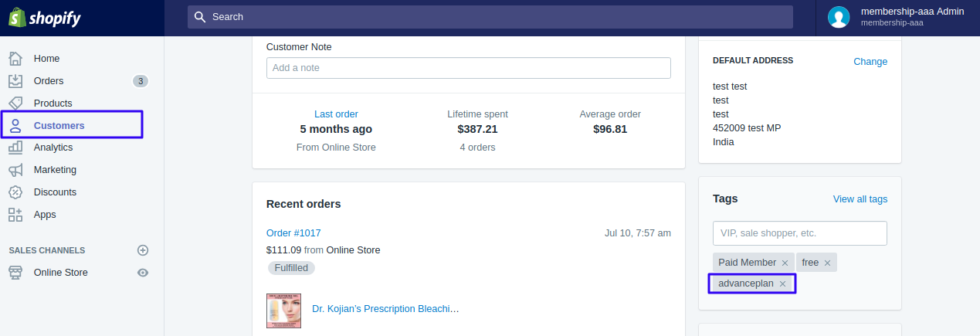The height and width of the screenshot is (336, 980).
Task: Click the Search field
Action: coord(490,17)
